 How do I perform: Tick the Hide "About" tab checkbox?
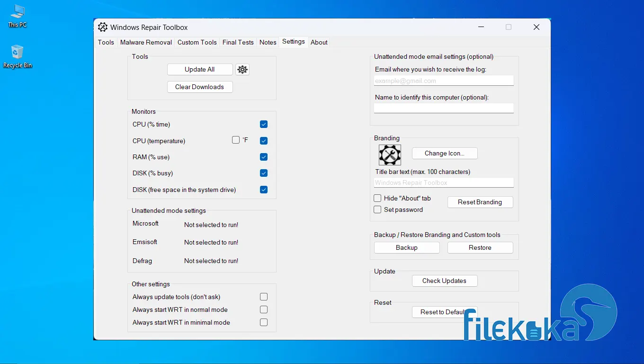[x=377, y=198]
